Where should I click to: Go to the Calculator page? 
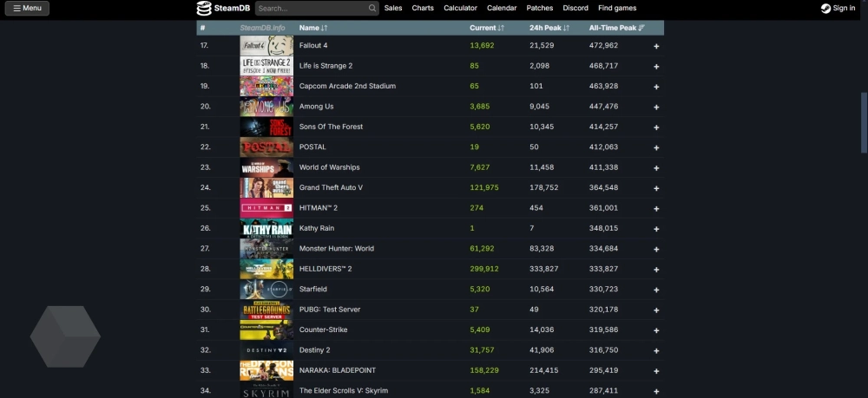click(x=460, y=8)
